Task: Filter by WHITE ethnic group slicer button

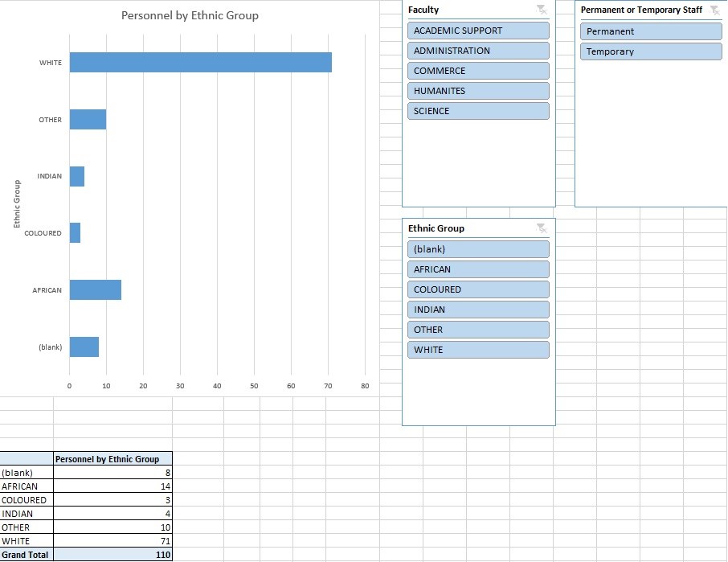Action: 478,350
